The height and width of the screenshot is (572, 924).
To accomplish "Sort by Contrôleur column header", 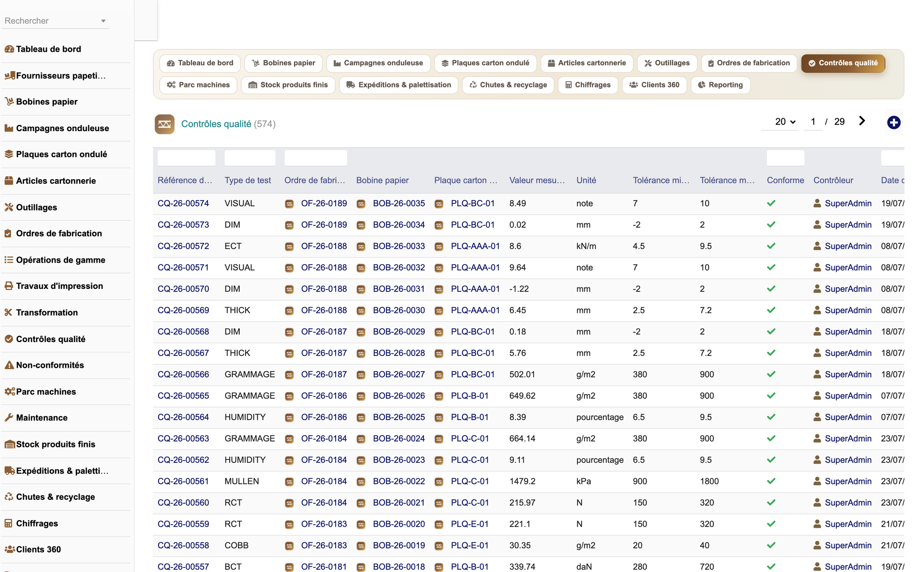I will pos(833,180).
